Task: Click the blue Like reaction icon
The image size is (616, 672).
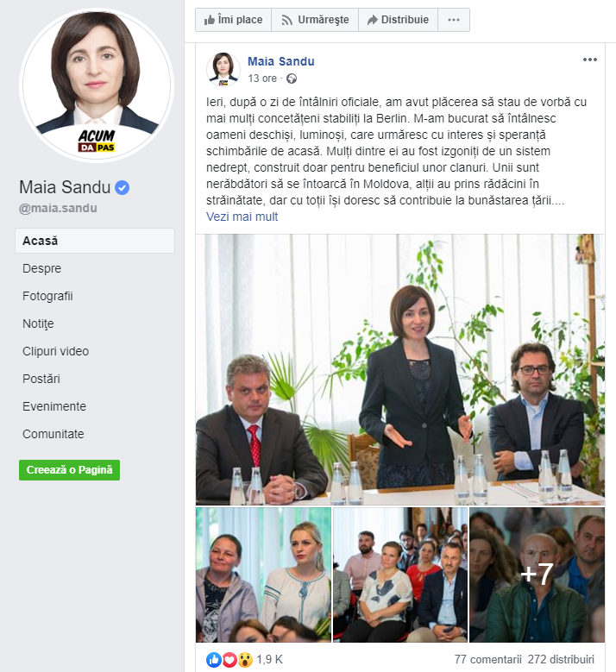Action: [214, 660]
